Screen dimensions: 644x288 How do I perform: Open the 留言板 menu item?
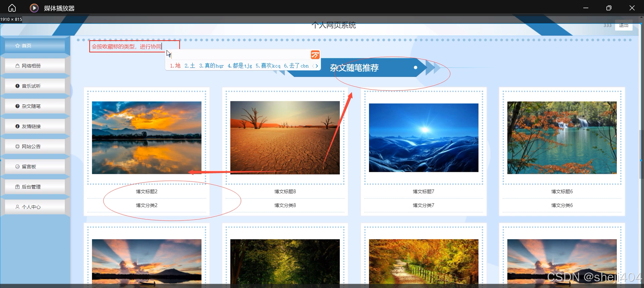click(35, 166)
